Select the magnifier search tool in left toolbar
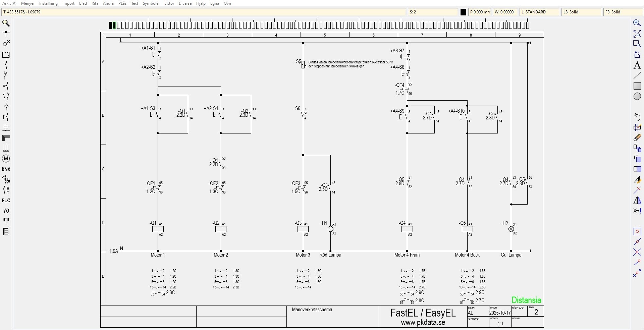Viewport: 644px width, 330px height. pyautogui.click(x=6, y=23)
